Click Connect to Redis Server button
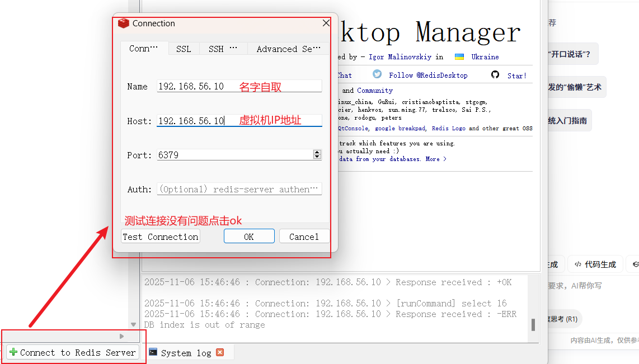This screenshot has width=639, height=364. (73, 352)
